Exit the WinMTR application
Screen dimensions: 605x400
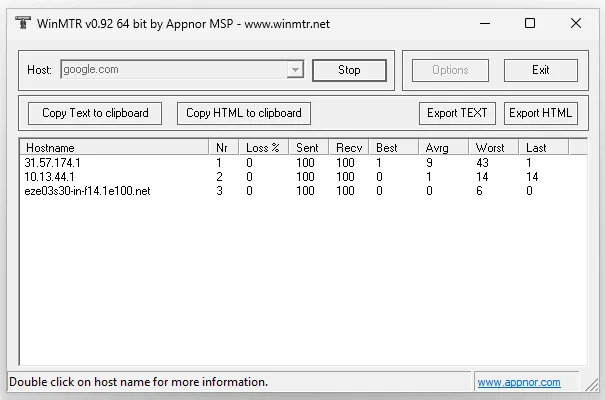[541, 70]
